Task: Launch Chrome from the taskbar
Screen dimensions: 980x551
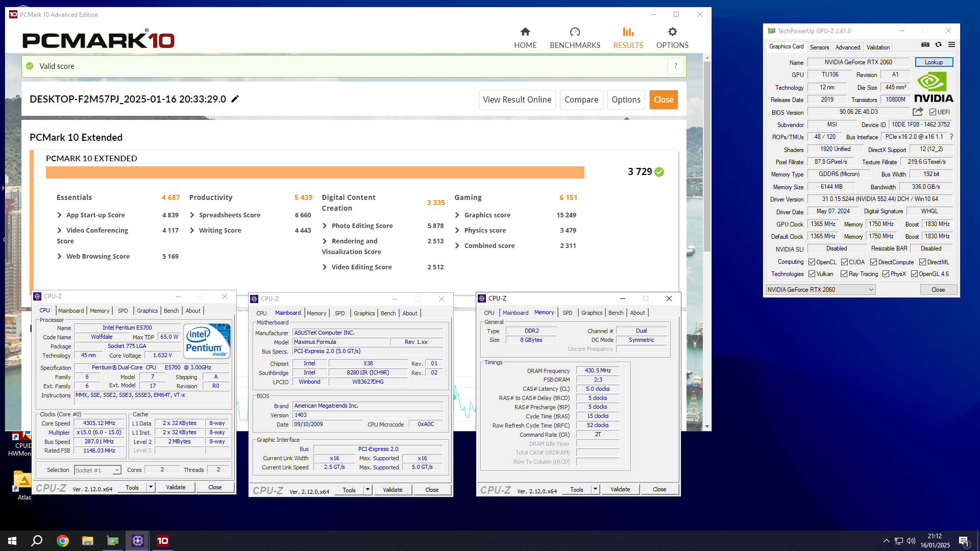Action: (x=63, y=541)
